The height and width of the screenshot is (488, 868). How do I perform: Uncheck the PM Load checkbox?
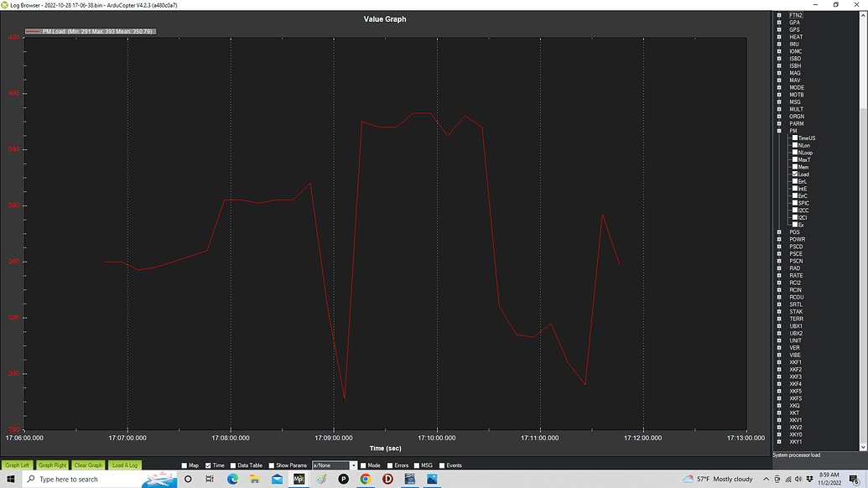click(794, 174)
